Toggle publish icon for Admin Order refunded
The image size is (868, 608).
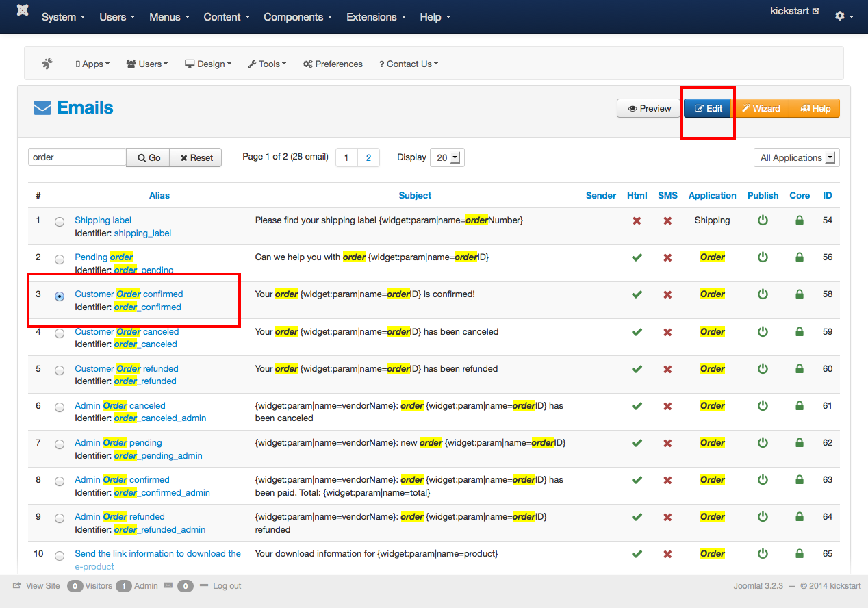point(763,517)
